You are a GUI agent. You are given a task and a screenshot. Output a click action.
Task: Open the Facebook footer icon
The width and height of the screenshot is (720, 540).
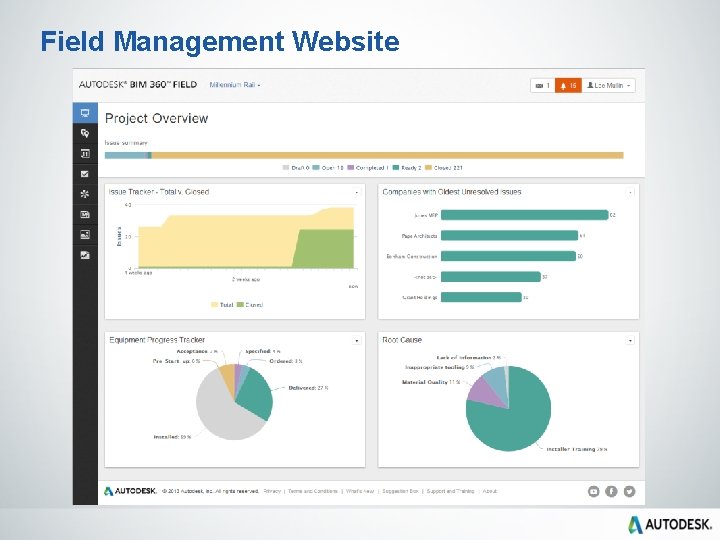pyautogui.click(x=611, y=491)
